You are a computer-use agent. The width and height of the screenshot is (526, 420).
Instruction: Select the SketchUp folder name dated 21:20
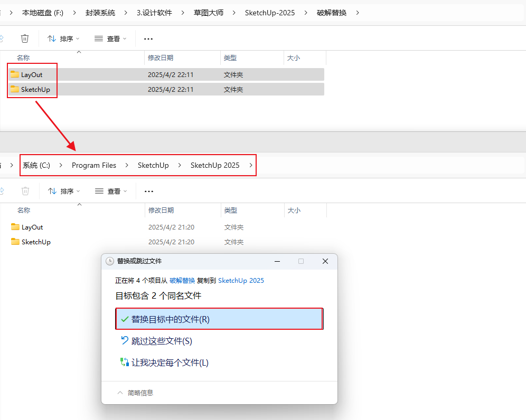36,242
